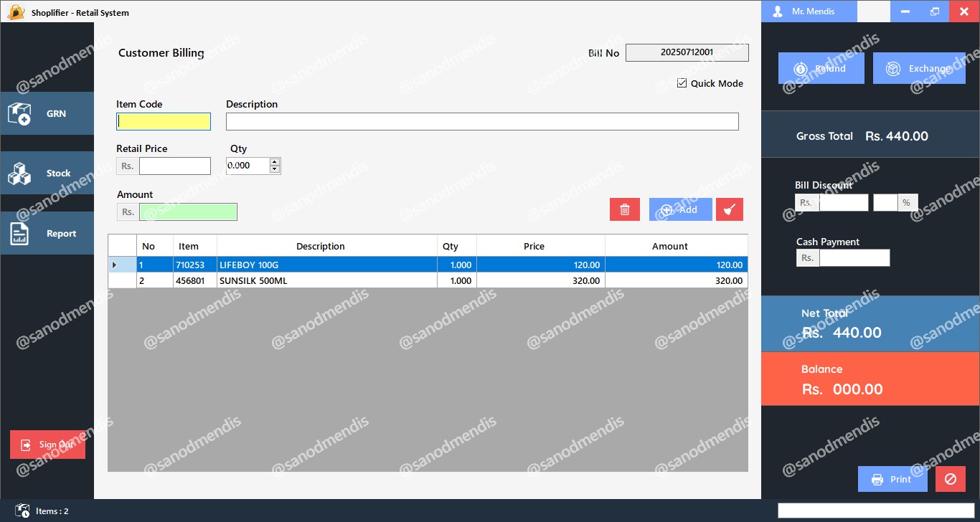Open the Report module from the sidebar
Screen dimensions: 980x522
point(47,232)
